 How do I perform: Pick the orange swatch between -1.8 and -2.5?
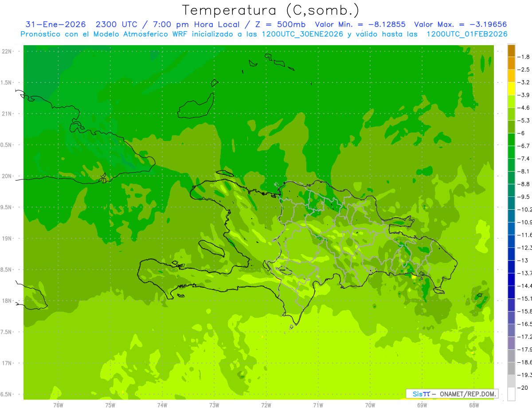[511, 63]
